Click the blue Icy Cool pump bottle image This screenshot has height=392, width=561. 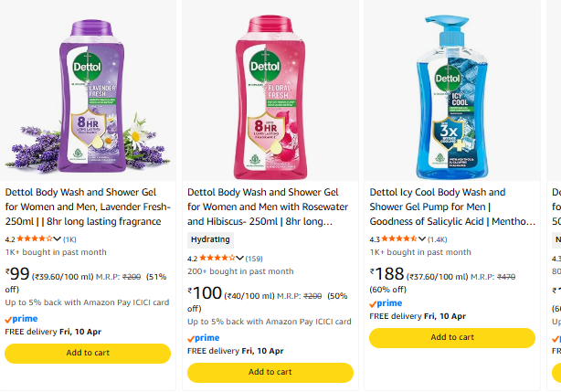click(x=450, y=96)
